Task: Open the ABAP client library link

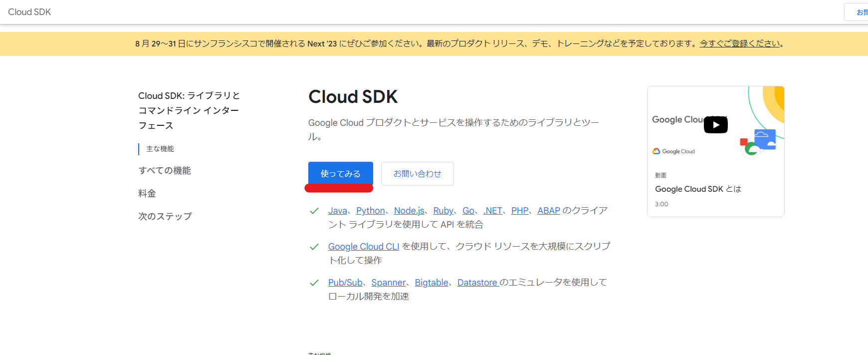Action: (x=549, y=211)
